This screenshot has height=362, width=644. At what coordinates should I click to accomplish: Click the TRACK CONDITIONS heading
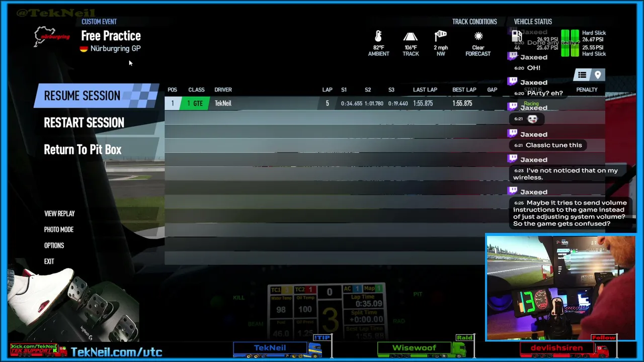point(474,22)
